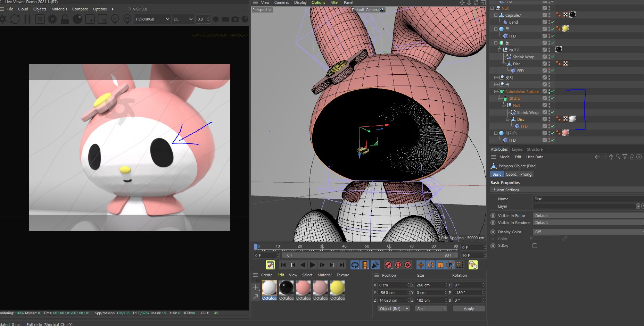This screenshot has width=644, height=326.
Task: Click the yellow material spheres icon
Action: click(x=473, y=265)
